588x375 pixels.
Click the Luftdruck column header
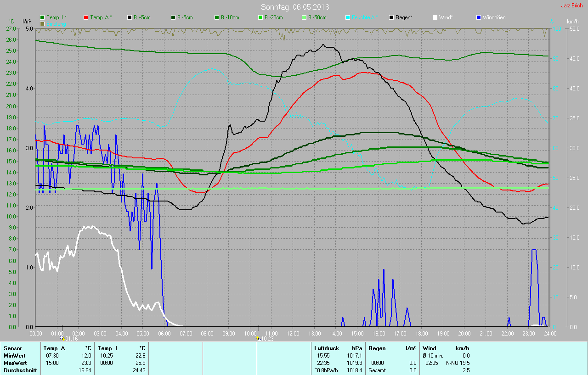coord(326,348)
